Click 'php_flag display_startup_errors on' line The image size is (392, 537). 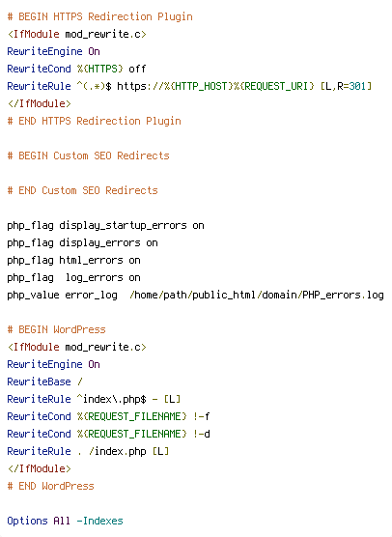pos(106,225)
